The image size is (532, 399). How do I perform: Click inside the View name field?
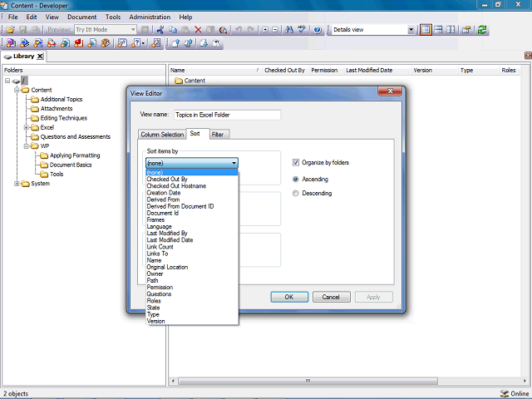227,115
